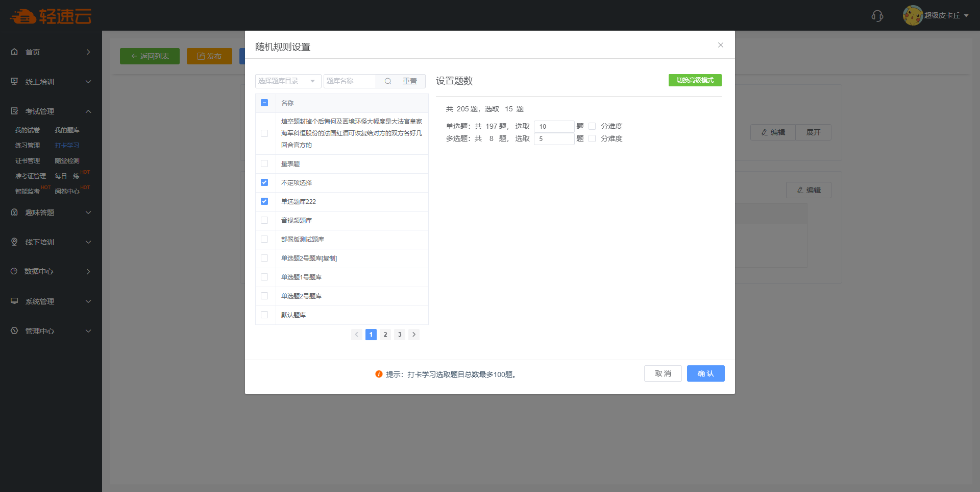The width and height of the screenshot is (980, 492).
Task: Click the data center pie icon
Action: pos(14,271)
